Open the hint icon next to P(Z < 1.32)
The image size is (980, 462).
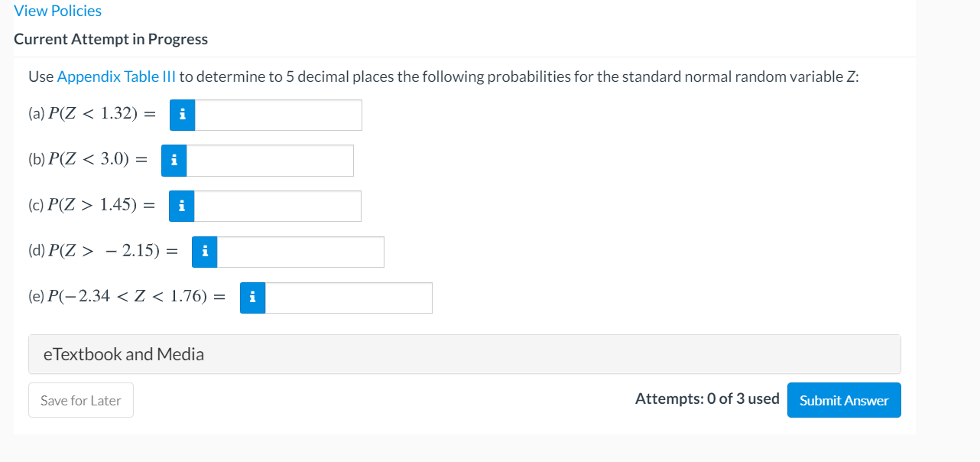[x=182, y=115]
